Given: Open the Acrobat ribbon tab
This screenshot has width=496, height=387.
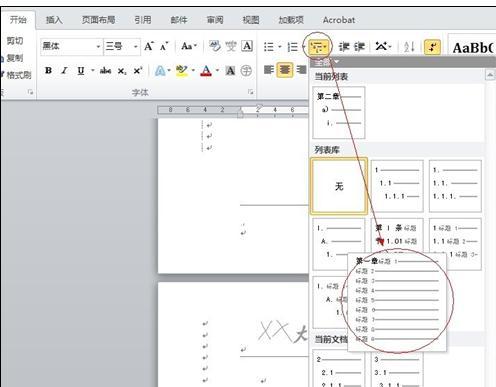Looking at the screenshot, I should pyautogui.click(x=339, y=20).
